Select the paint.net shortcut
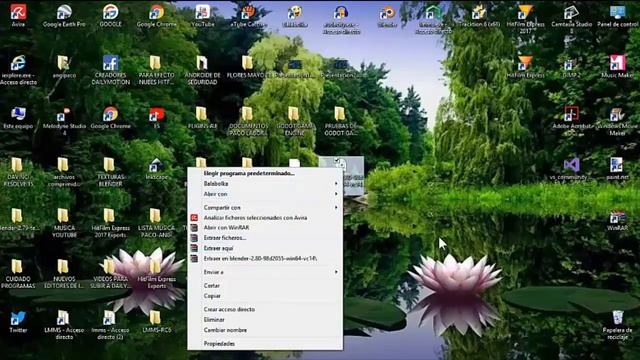 point(618,169)
